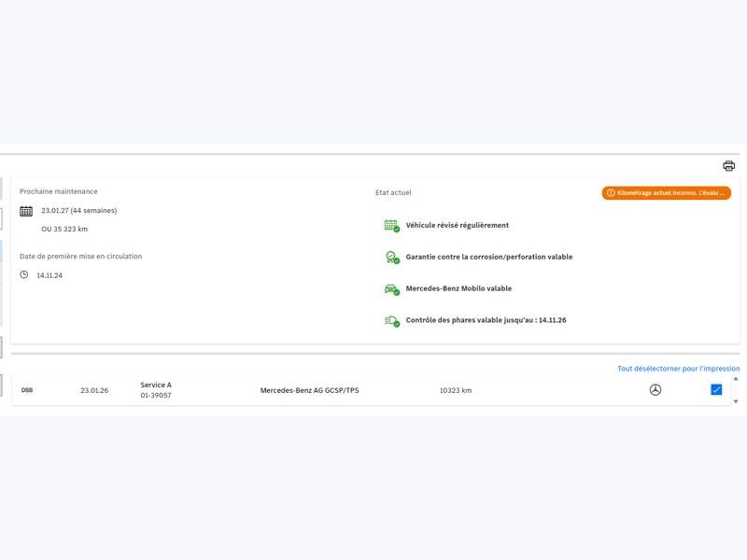747x560 pixels.
Task: Open the orange Kilométrage actuel inconnu alert
Action: coord(667,193)
